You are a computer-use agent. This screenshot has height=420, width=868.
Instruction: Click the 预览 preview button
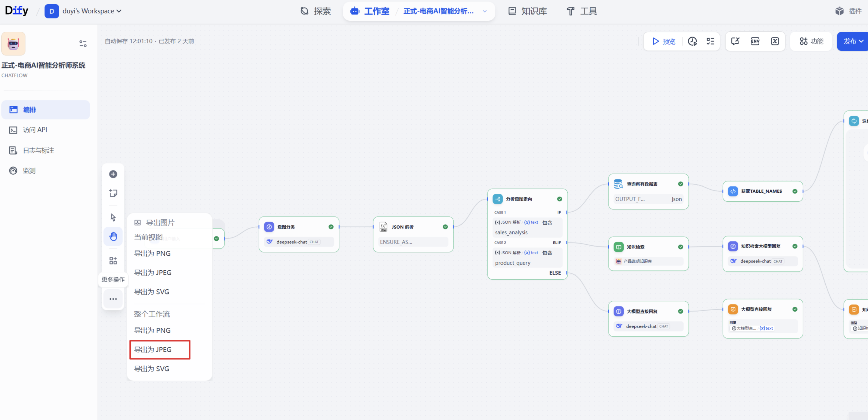tap(663, 41)
